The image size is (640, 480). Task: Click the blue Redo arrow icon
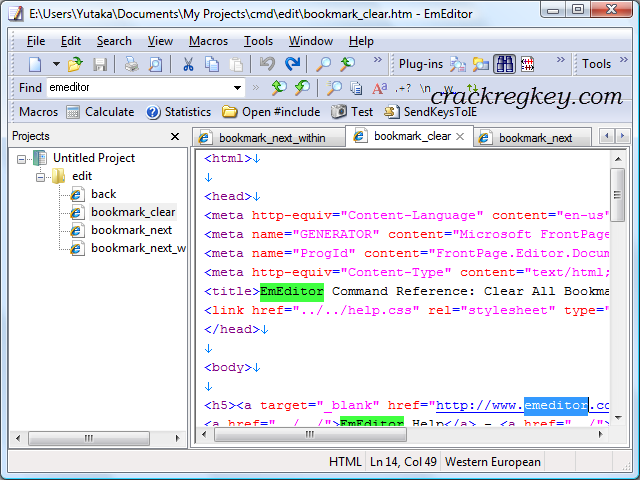[292, 64]
